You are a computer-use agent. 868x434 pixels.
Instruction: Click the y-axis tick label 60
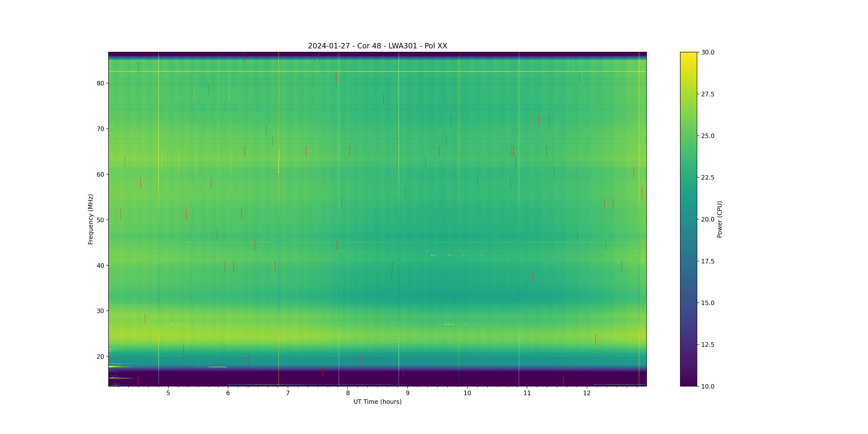[x=100, y=174]
